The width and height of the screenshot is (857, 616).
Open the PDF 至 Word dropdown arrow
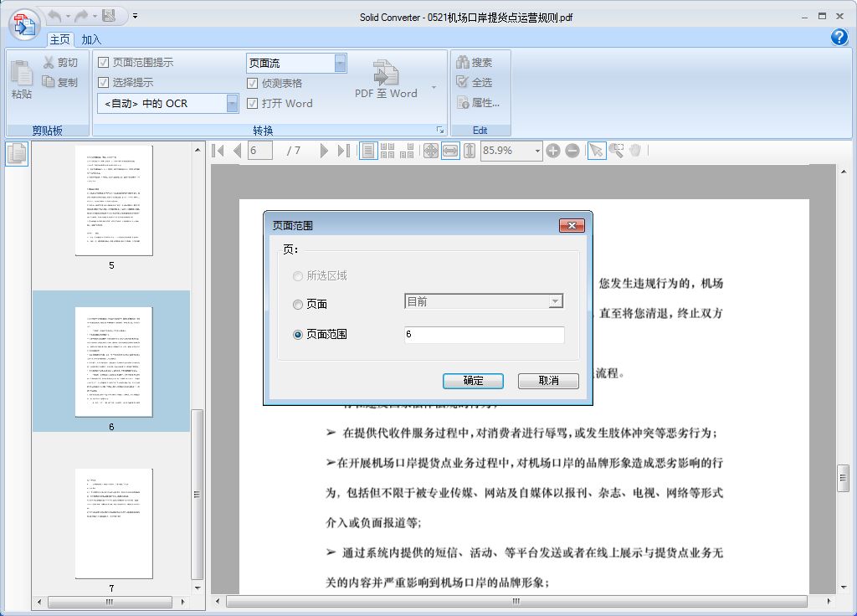(434, 87)
